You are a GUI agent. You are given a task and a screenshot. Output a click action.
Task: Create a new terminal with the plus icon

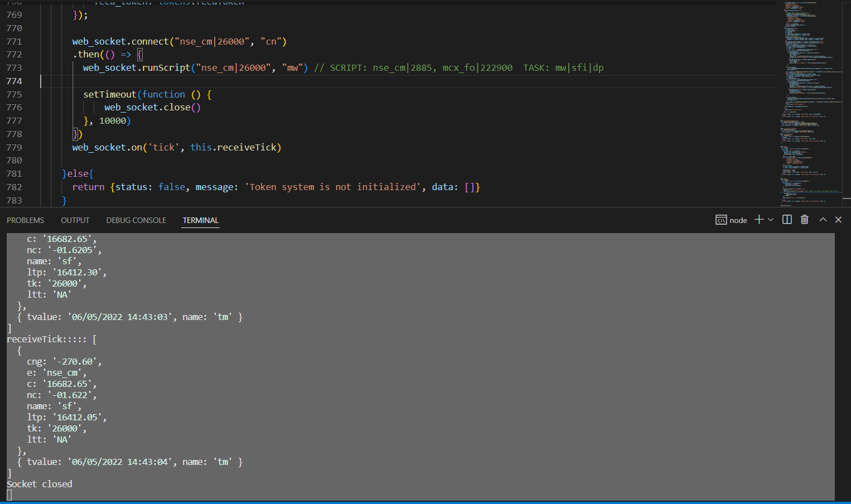[x=759, y=220]
